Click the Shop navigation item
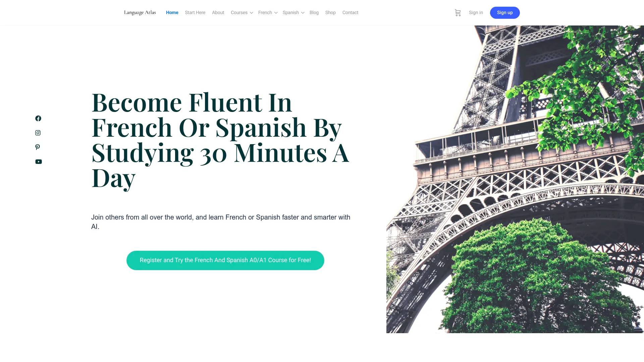 click(330, 12)
